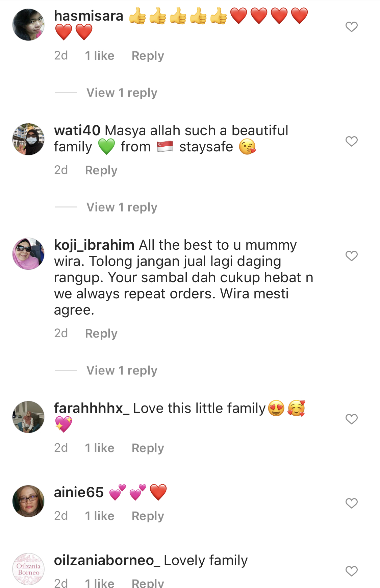Like koji_ibrahim's comment via the heart icon
This screenshot has height=588, width=380.
[351, 256]
